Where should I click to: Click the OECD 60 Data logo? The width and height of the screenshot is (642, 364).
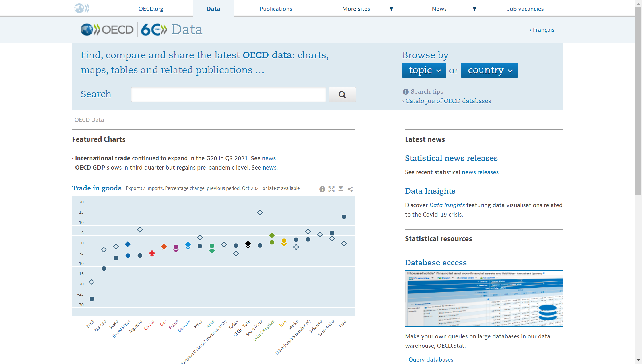[141, 30]
